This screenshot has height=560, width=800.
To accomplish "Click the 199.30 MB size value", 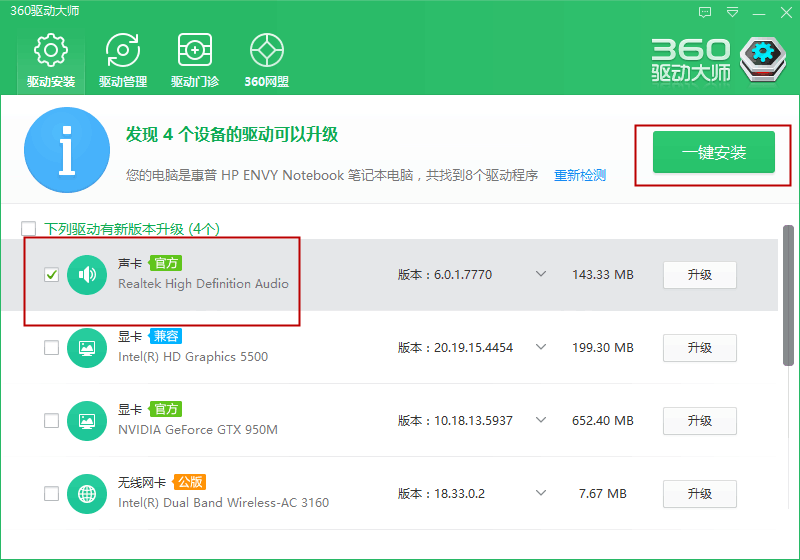I will pyautogui.click(x=603, y=348).
